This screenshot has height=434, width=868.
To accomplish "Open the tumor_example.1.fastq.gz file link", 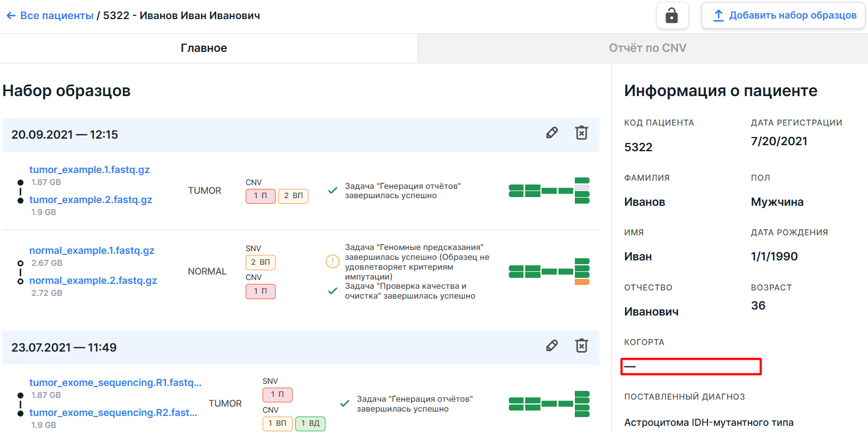I will (90, 170).
